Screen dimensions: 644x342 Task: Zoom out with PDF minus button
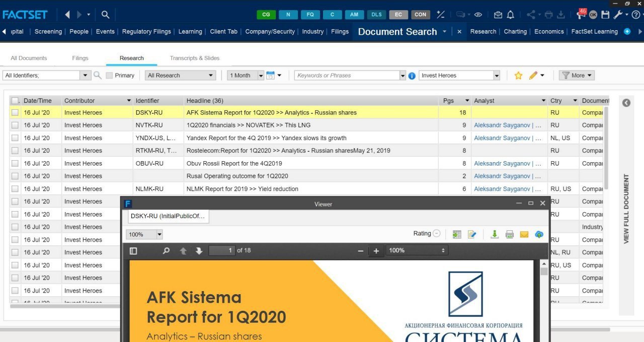[360, 250]
